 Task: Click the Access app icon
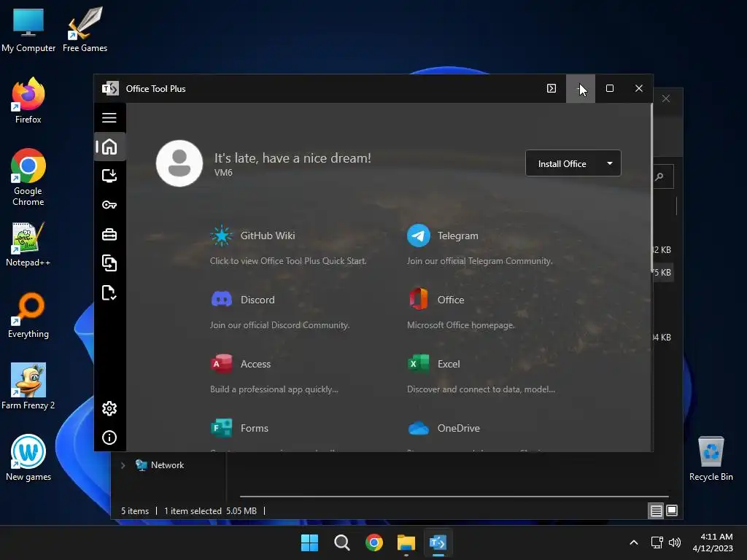pyautogui.click(x=222, y=364)
